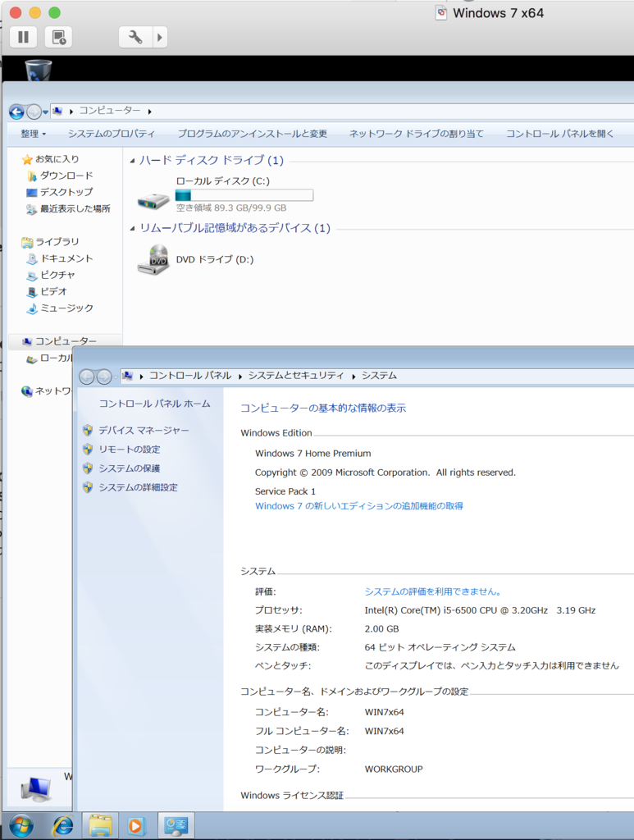634x840 pixels.
Task: Expand arrow after システムとセキュリティ breadcrumb
Action: pyautogui.click(x=354, y=376)
